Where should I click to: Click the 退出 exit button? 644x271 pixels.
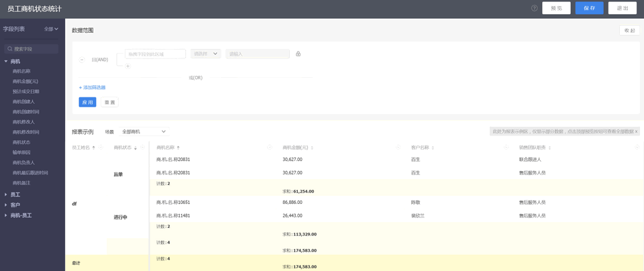[623, 8]
